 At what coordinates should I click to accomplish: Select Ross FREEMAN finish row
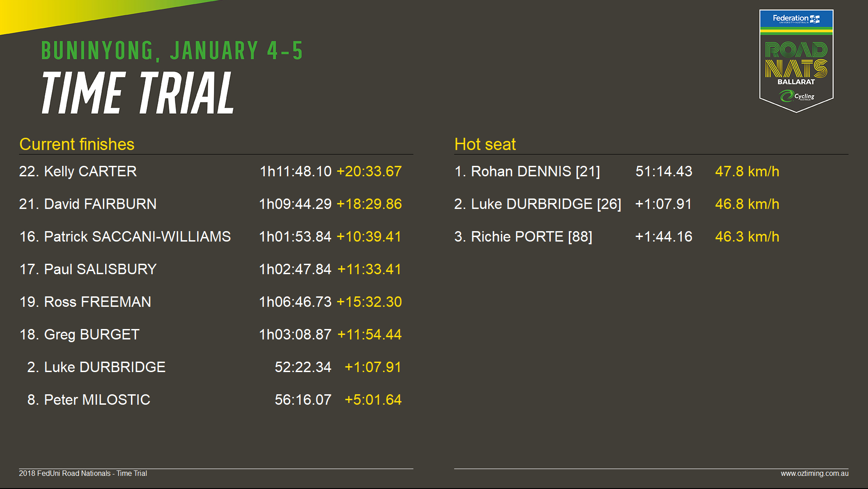210,302
